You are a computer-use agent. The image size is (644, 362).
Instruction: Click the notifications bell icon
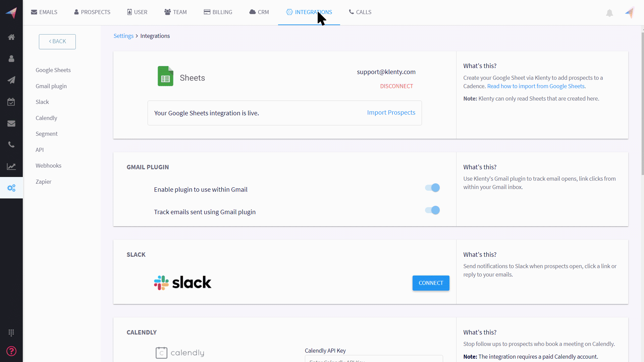coord(609,13)
